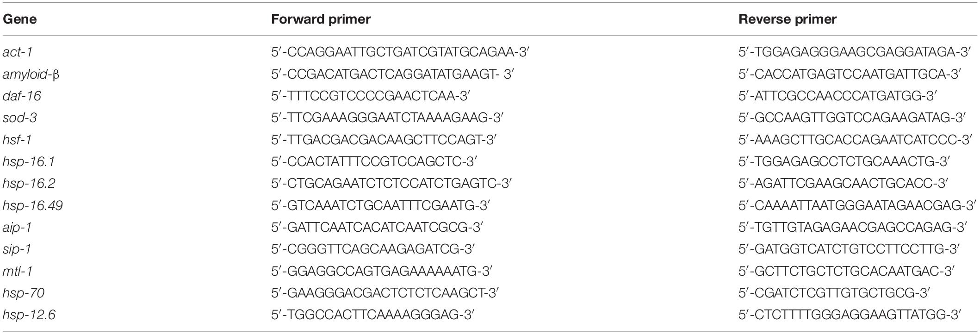980x334 pixels.
Task: Select the mtl-1 gene name
Action: click(18, 271)
